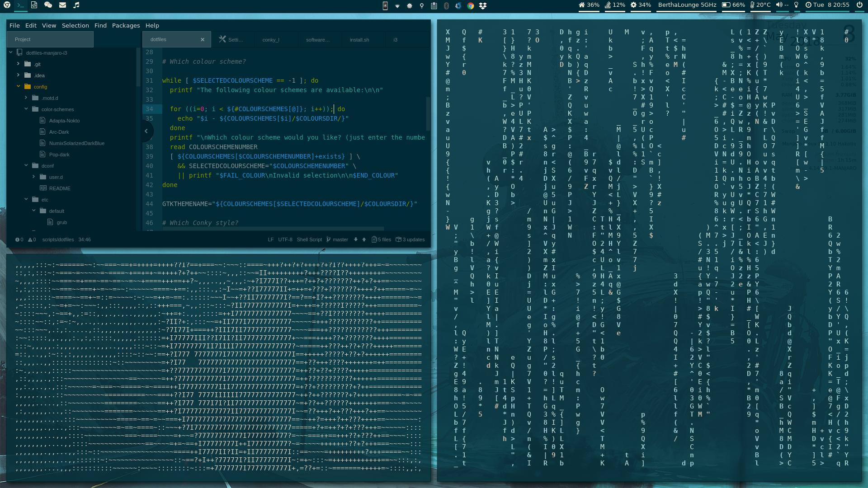Collapse the dotfiles-manjaro-i3 project root

pyautogui.click(x=11, y=52)
